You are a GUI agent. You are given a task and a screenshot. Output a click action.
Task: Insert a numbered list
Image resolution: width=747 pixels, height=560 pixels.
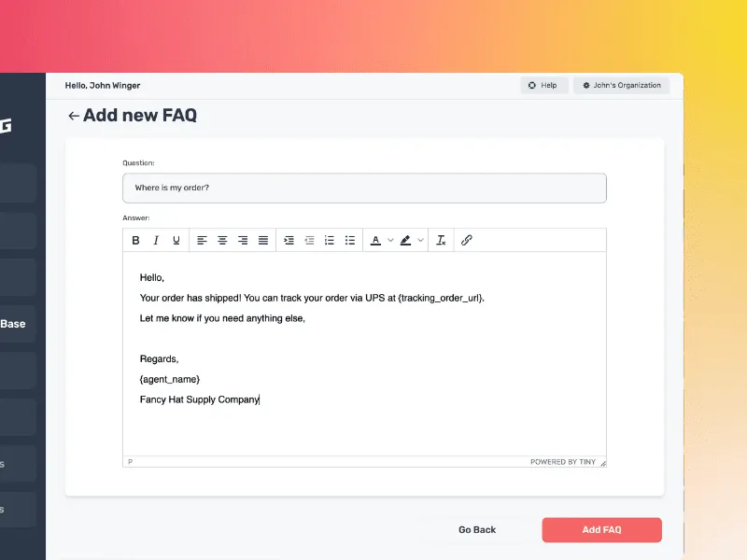[x=330, y=241]
